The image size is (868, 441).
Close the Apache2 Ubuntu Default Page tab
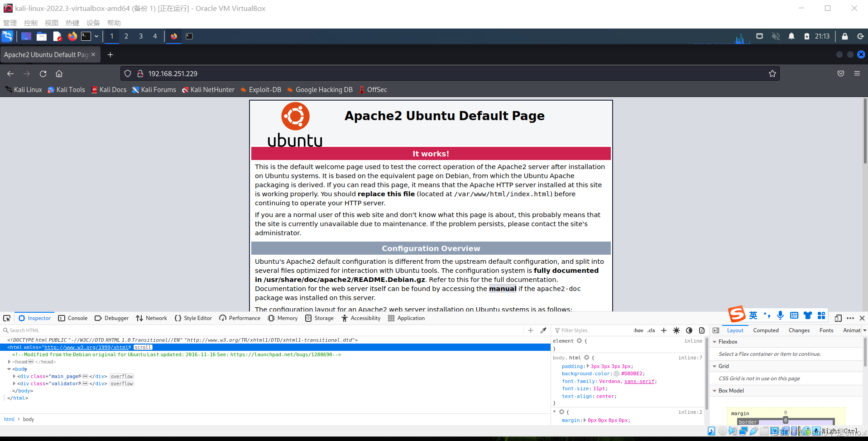point(93,54)
